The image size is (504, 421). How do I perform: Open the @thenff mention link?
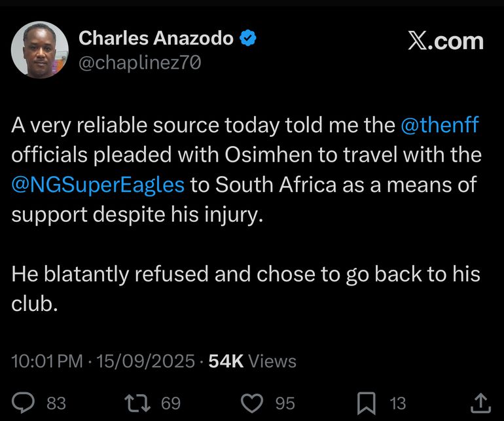[439, 126]
